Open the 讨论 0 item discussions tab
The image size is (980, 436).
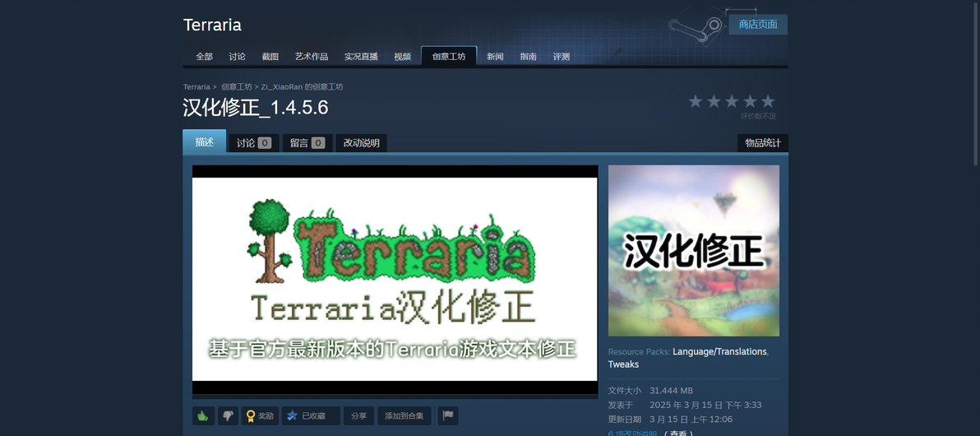click(x=254, y=143)
